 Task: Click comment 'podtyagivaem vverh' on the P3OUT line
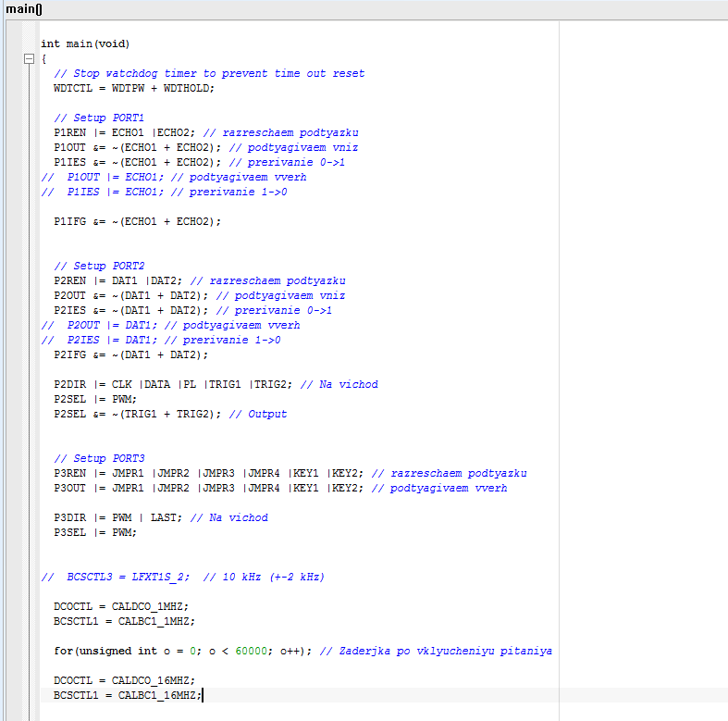point(449,489)
